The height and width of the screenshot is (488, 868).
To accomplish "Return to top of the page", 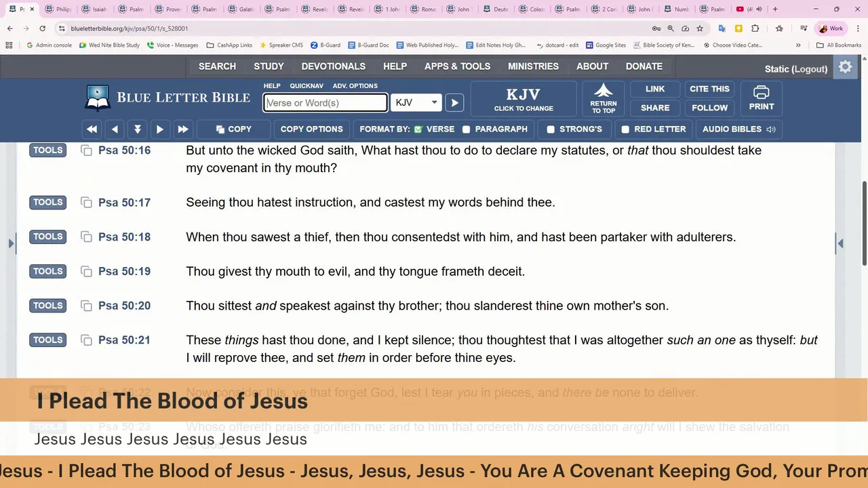I will [x=603, y=98].
